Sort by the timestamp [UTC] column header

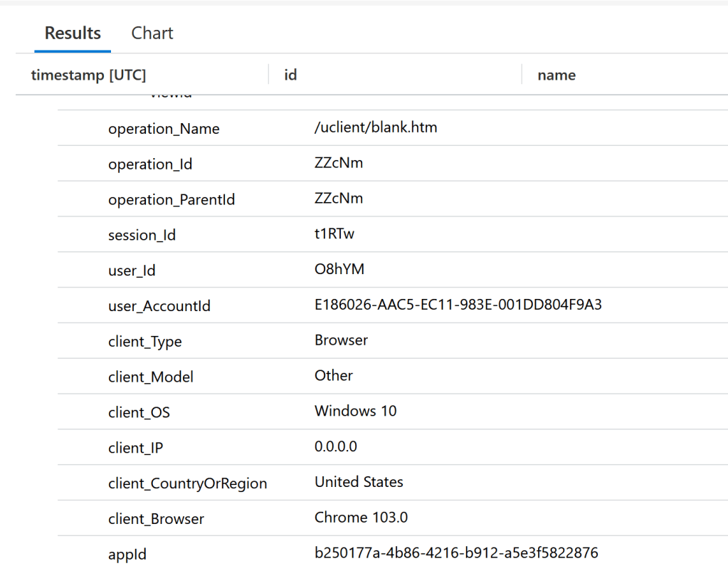coord(88,75)
